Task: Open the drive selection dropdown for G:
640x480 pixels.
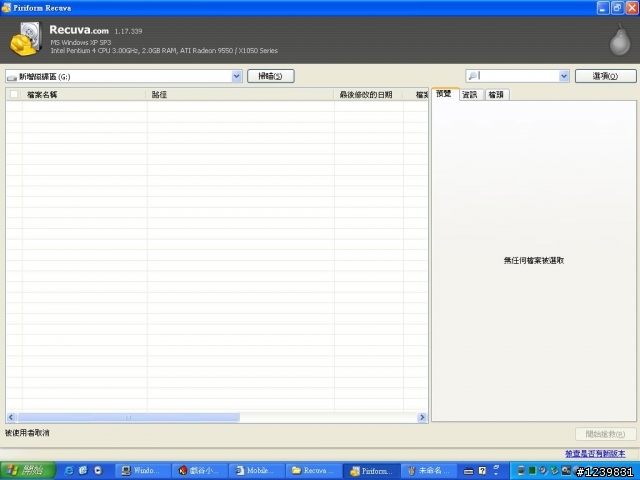Action: point(236,76)
